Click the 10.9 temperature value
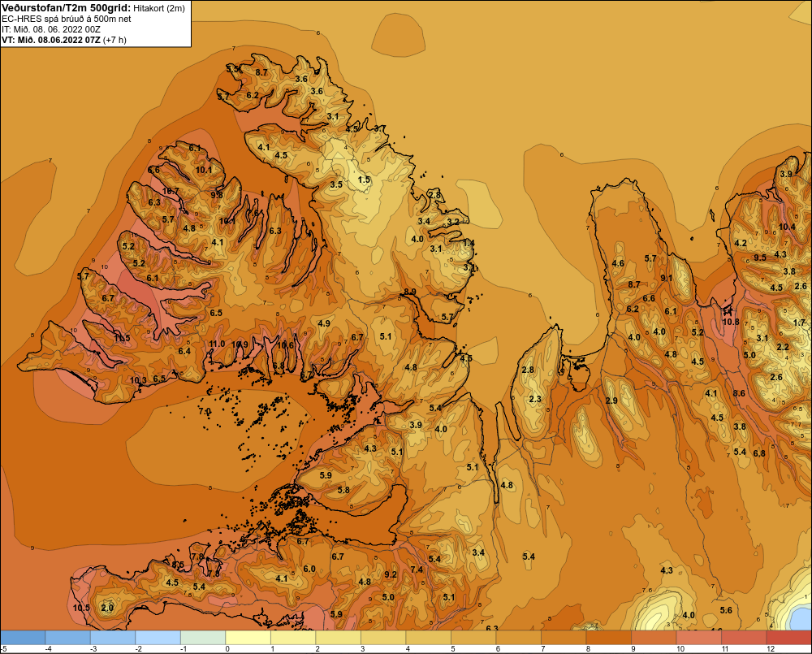Viewport: 812px width, 654px height. pyautogui.click(x=240, y=344)
